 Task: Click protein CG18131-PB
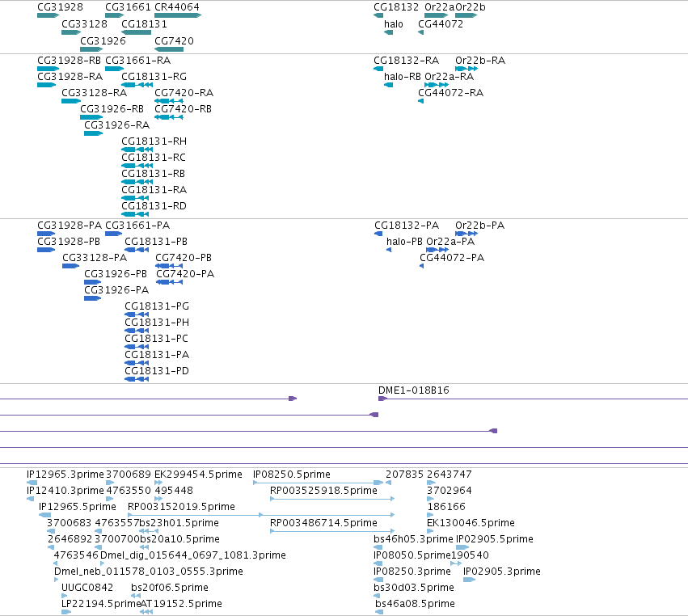137,250
